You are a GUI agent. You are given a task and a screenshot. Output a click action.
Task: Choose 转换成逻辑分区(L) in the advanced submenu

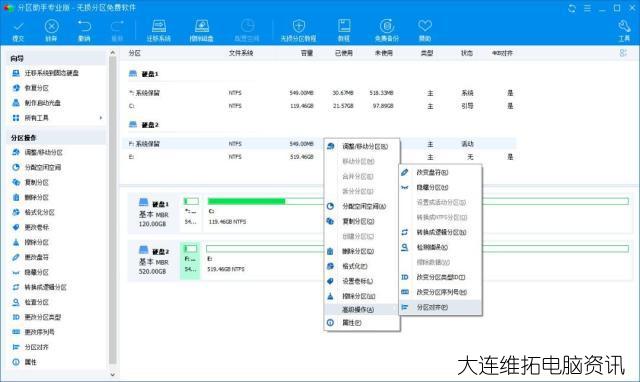point(440,233)
